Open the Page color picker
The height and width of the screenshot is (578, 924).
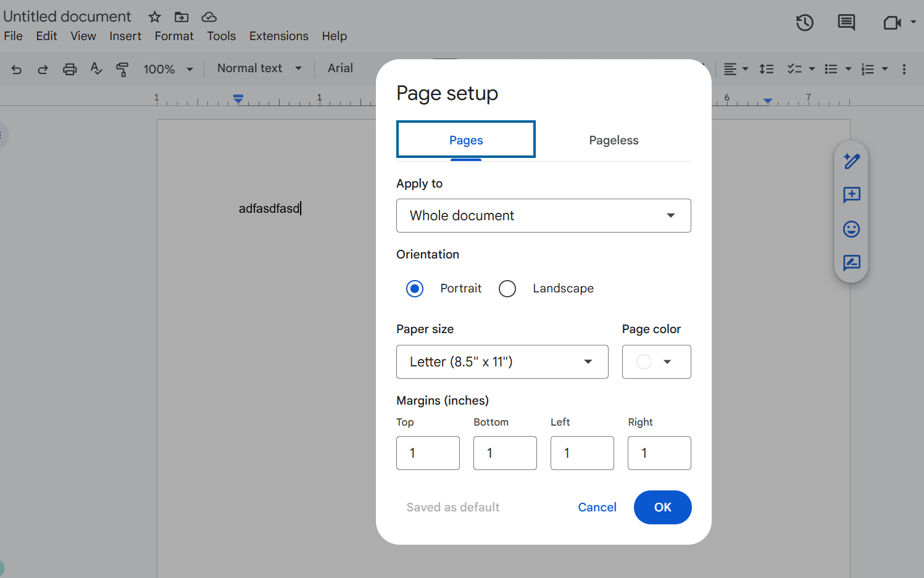656,361
